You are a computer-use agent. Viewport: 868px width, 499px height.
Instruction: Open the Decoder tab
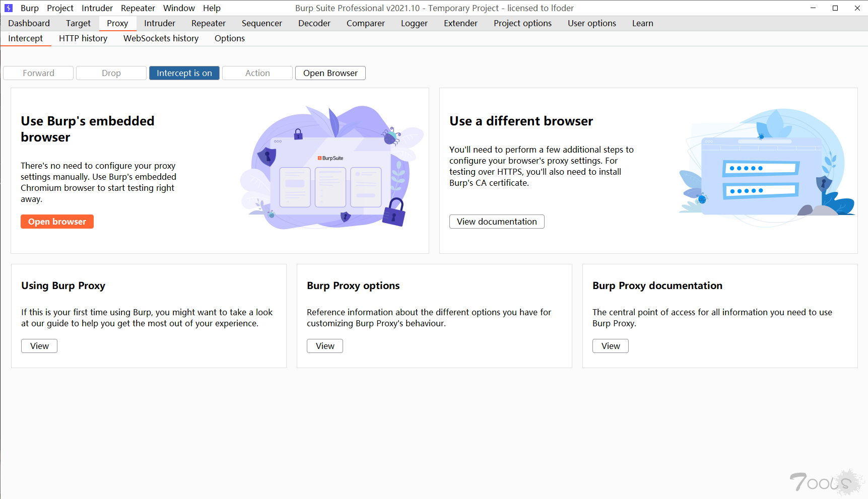pos(314,23)
